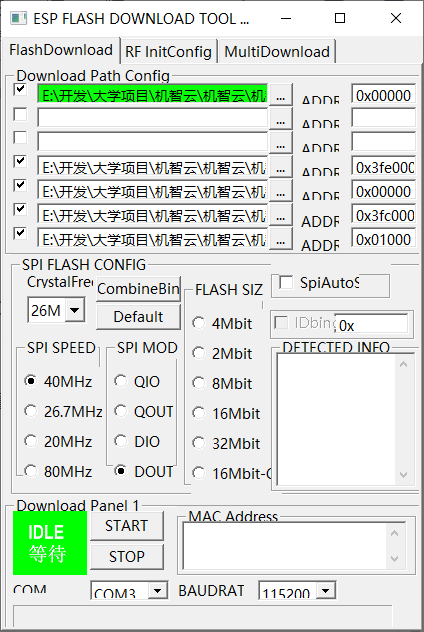Select QIO SPI mode
Screen dimensions: 424x632
137,381
